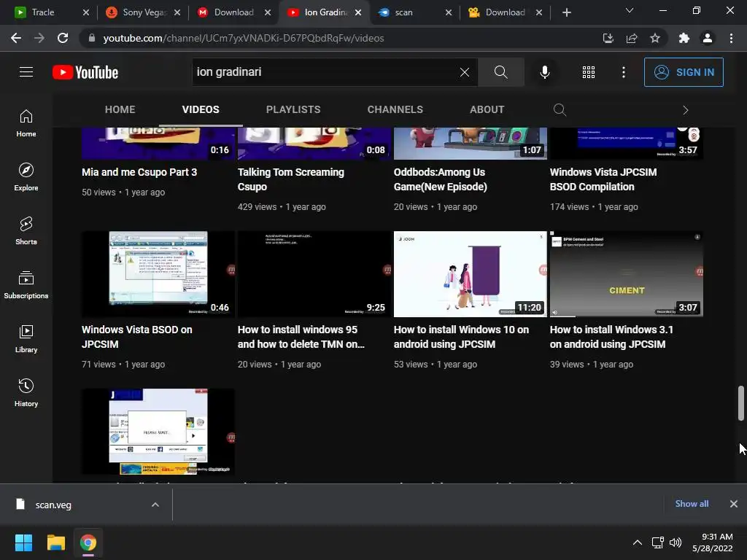The width and height of the screenshot is (747, 560).
Task: Click the SIGN IN button
Action: pyautogui.click(x=684, y=72)
